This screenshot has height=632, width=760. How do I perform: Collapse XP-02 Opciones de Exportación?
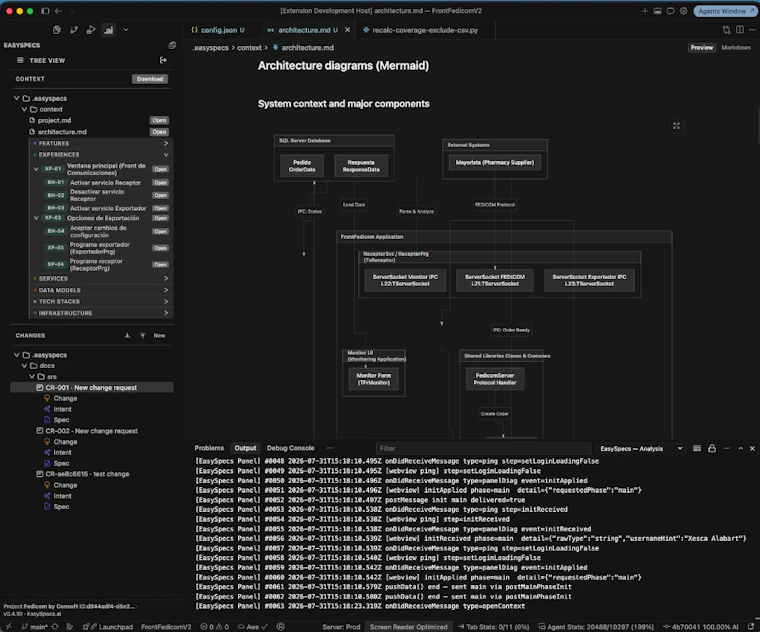(x=36, y=218)
